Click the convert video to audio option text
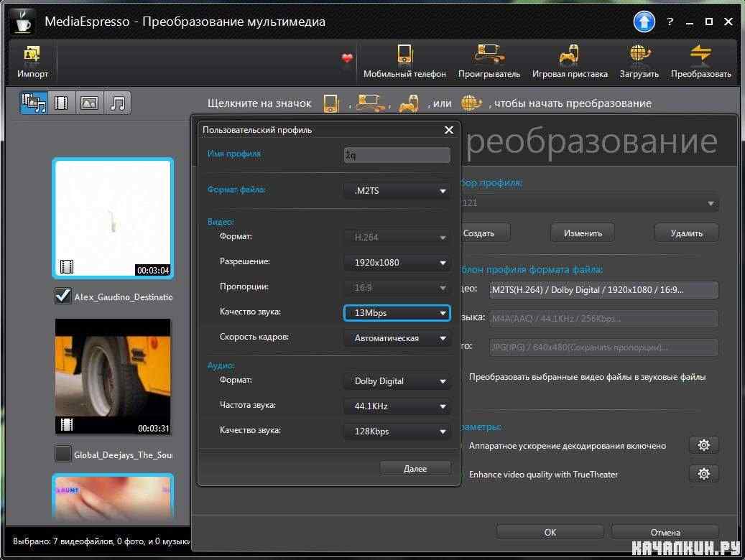The width and height of the screenshot is (745, 560). coord(587,377)
